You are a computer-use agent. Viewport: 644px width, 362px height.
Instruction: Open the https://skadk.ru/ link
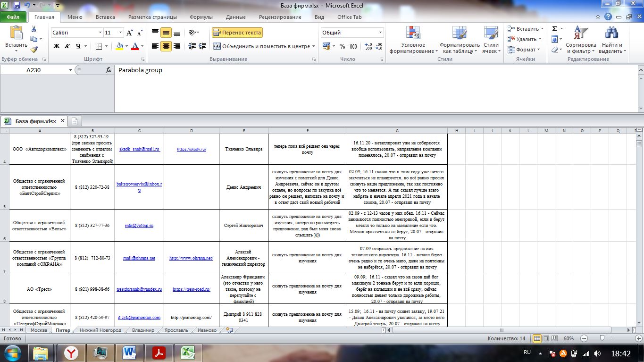192,149
